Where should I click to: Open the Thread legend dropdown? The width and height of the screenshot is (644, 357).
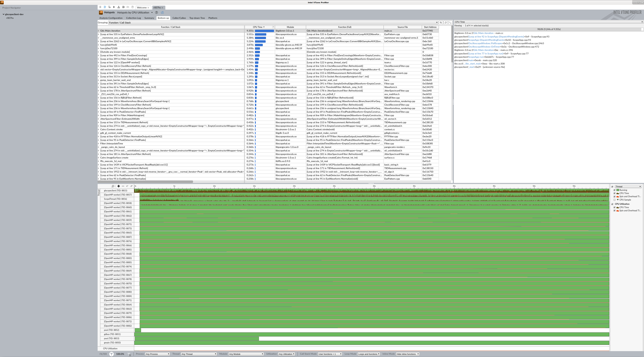click(x=628, y=187)
